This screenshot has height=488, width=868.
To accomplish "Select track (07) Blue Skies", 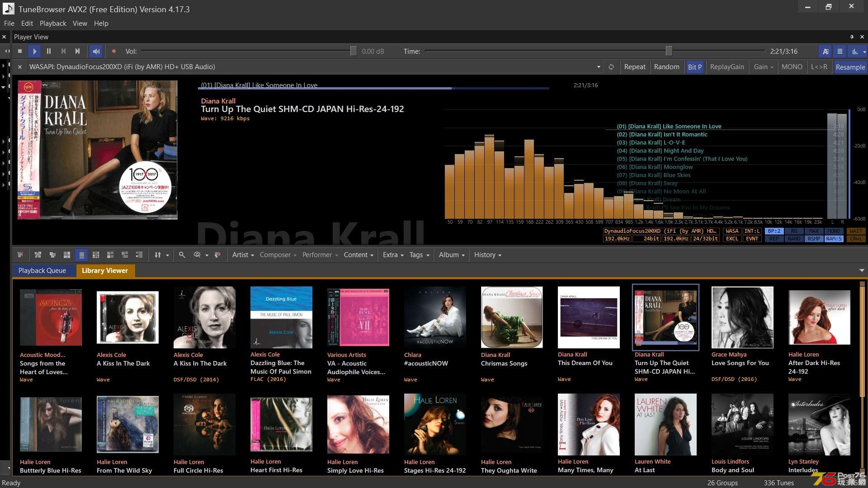I will click(654, 175).
